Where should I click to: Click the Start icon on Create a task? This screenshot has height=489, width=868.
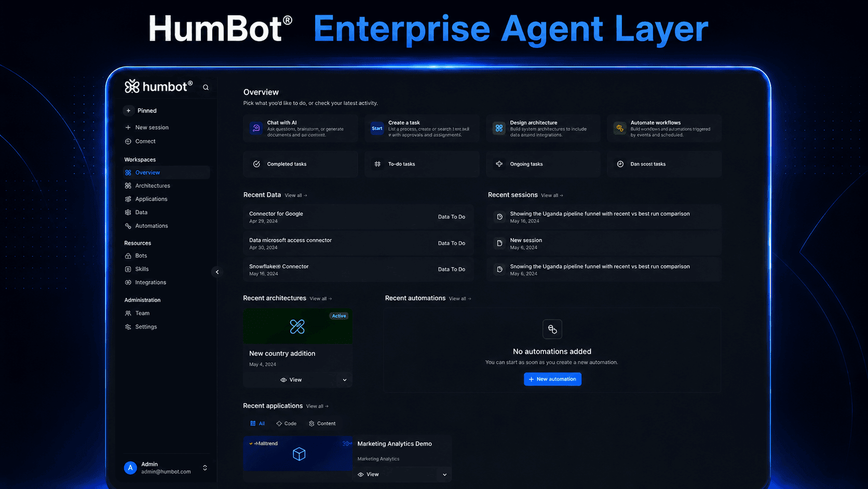pos(377,128)
